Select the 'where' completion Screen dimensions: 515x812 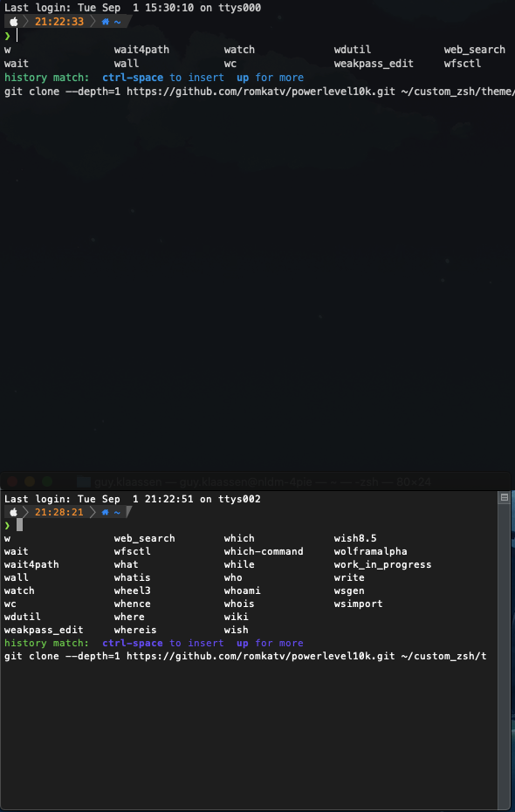(129, 617)
